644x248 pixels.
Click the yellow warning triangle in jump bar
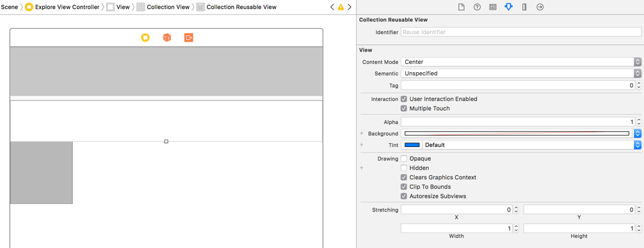coord(341,7)
